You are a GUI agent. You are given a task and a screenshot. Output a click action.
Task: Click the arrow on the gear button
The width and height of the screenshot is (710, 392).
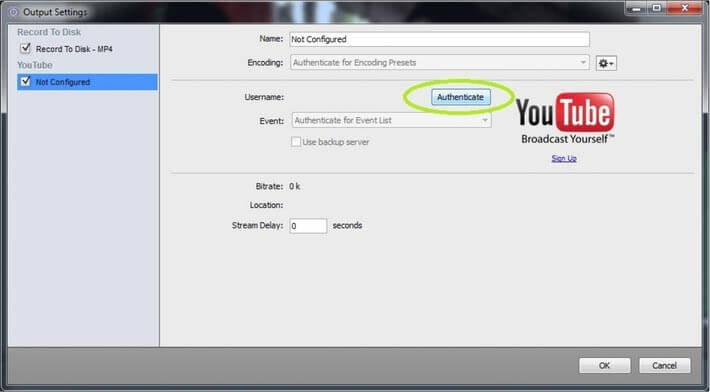click(x=611, y=64)
